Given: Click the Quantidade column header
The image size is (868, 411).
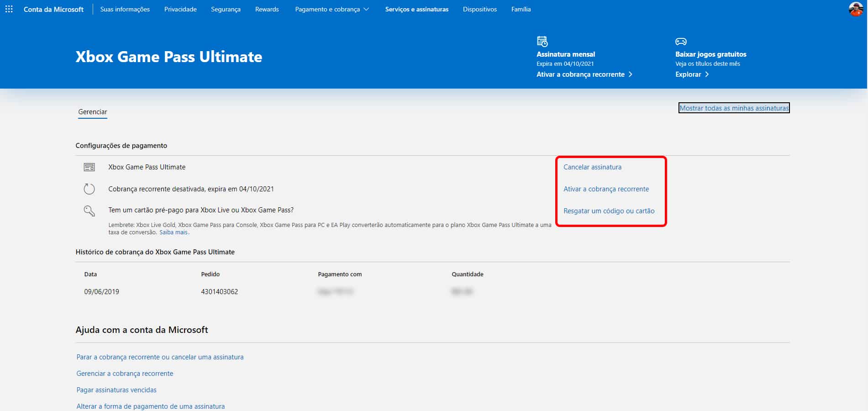Looking at the screenshot, I should point(468,274).
